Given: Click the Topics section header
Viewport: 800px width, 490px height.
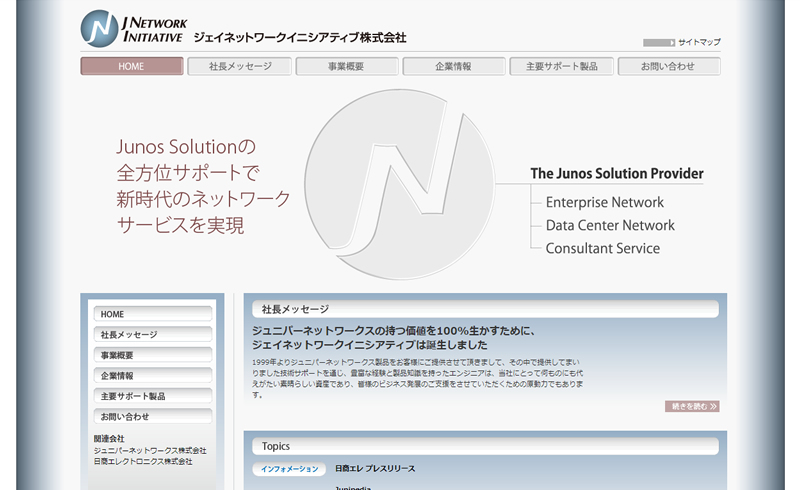Looking at the screenshot, I should pos(485,446).
